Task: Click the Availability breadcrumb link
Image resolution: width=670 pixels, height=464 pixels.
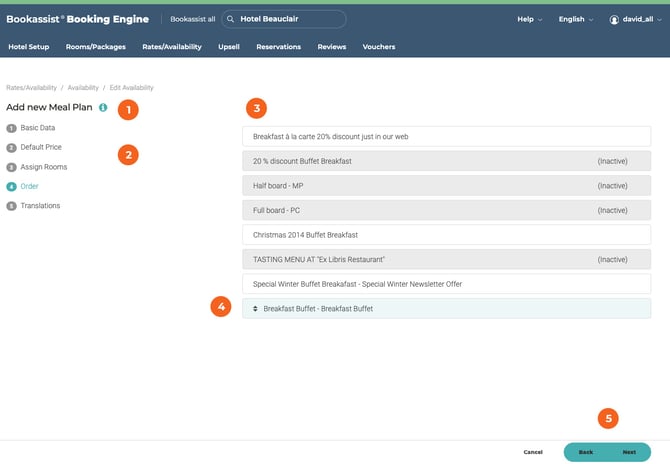Action: (x=83, y=88)
